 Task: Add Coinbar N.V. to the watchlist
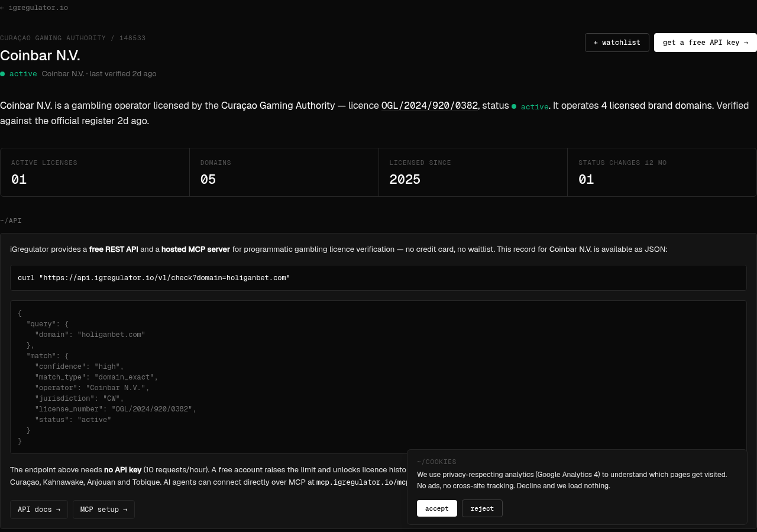[x=617, y=43]
